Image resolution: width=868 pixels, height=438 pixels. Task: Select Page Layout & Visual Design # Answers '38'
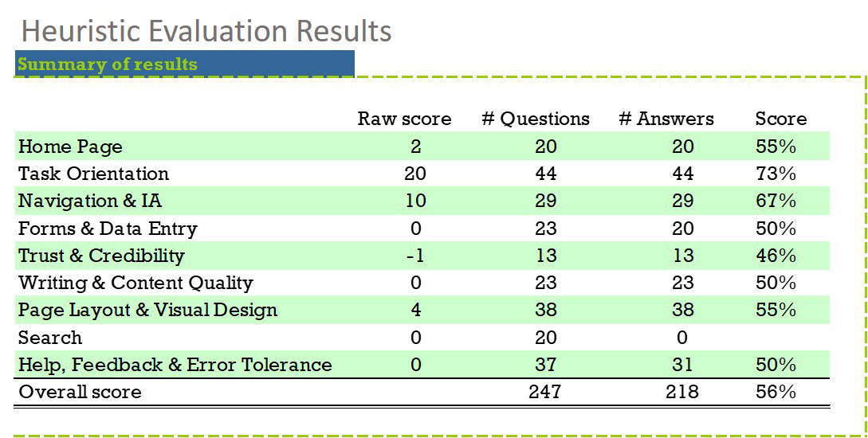(x=682, y=310)
